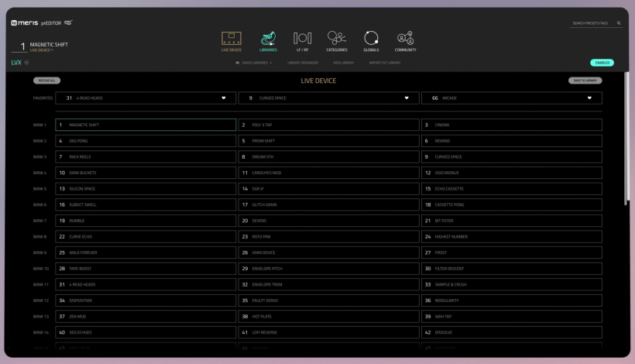Select preset 7 Rack Reels

[146, 156]
